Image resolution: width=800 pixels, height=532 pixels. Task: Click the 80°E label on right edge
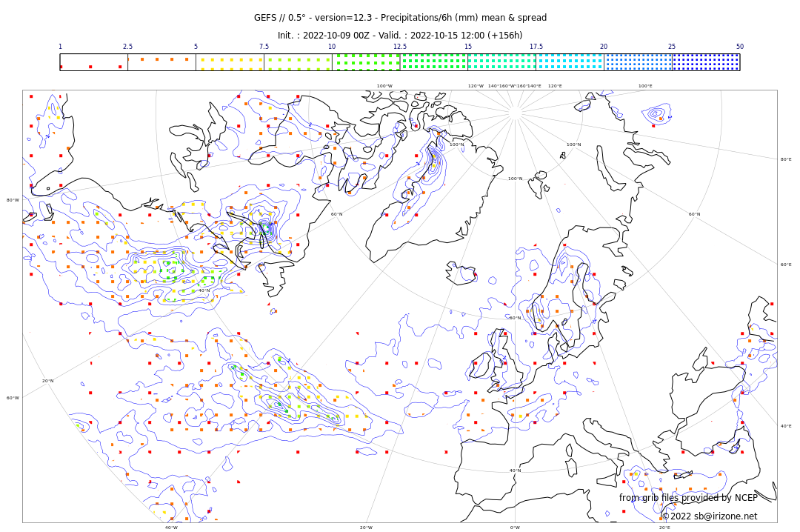point(785,159)
